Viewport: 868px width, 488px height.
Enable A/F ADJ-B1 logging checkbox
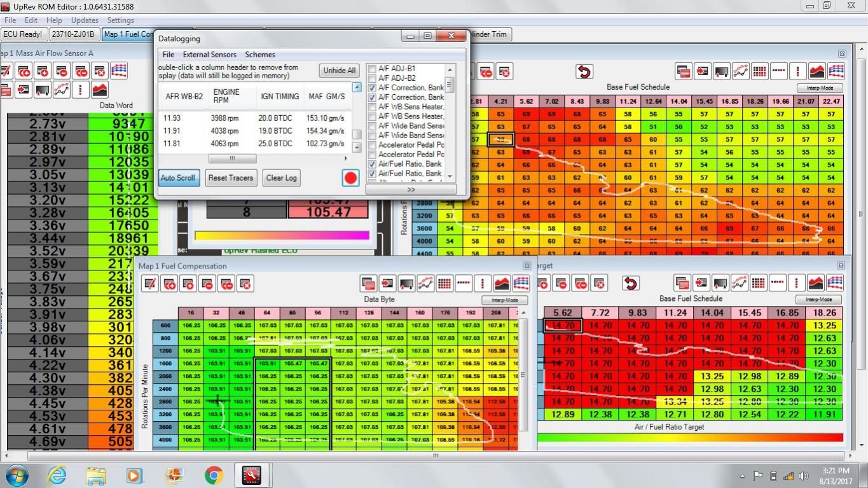click(x=372, y=69)
